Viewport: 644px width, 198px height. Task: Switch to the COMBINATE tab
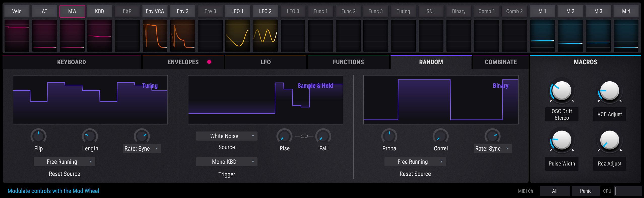tap(501, 62)
